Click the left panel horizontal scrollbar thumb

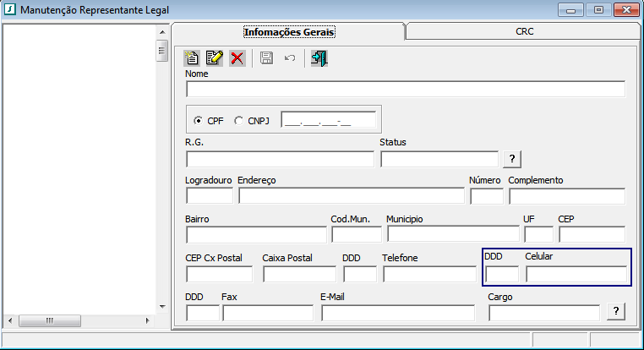50,320
